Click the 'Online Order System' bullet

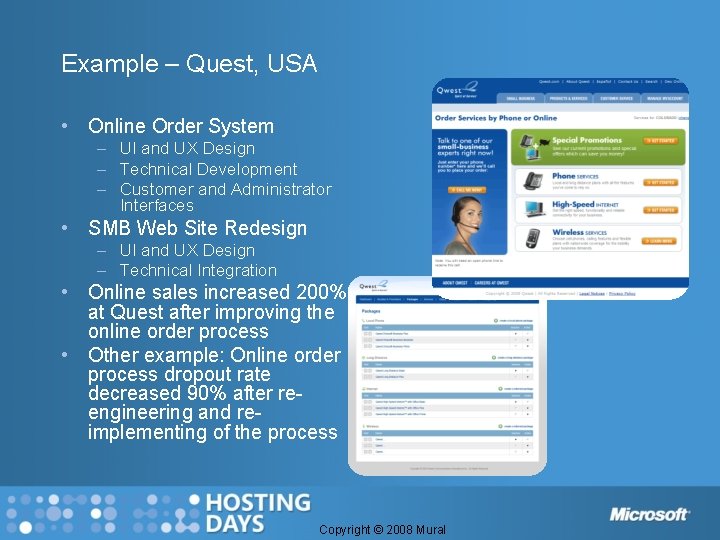[181, 126]
